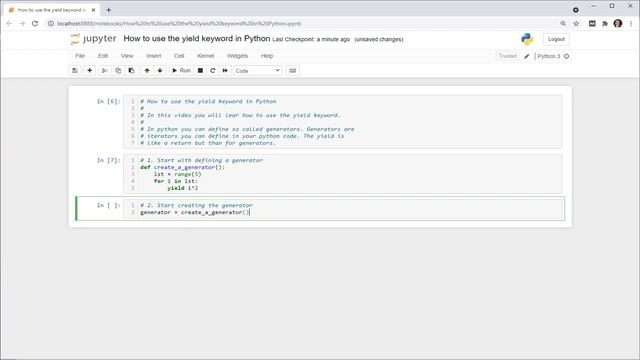Click the 'yield i*2' code line

(182, 188)
